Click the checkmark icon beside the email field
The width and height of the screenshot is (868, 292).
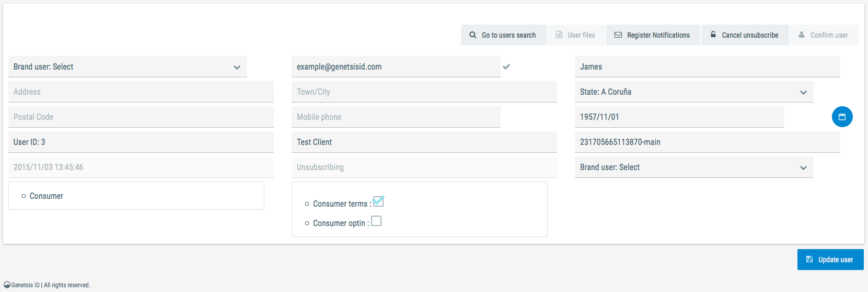click(x=506, y=67)
